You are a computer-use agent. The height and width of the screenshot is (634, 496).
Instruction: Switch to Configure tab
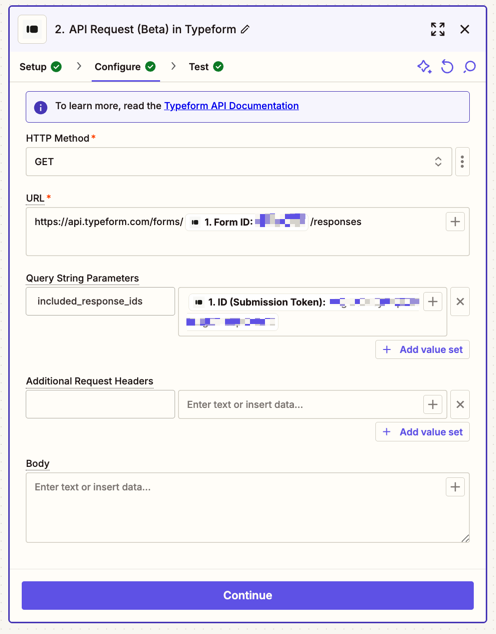(125, 67)
